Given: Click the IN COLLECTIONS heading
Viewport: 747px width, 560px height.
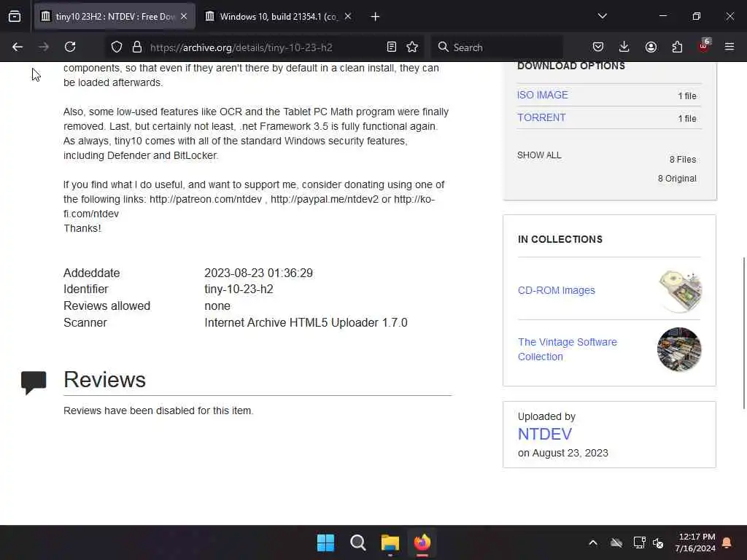Looking at the screenshot, I should pyautogui.click(x=560, y=239).
